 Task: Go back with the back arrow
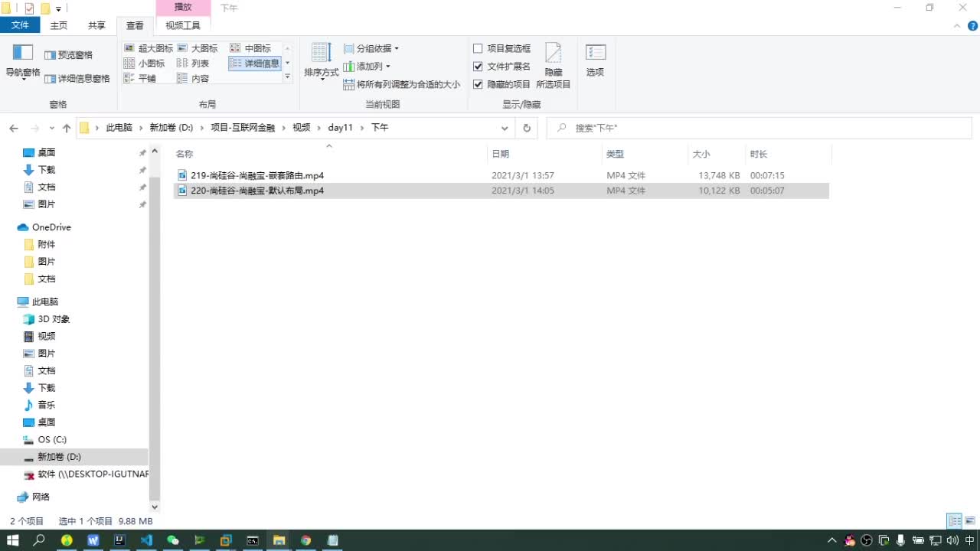click(x=14, y=128)
